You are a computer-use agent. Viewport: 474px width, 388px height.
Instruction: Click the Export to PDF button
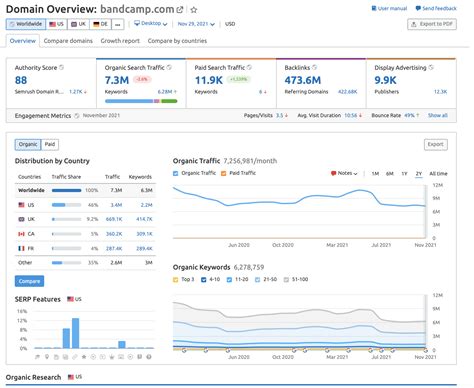pyautogui.click(x=432, y=24)
